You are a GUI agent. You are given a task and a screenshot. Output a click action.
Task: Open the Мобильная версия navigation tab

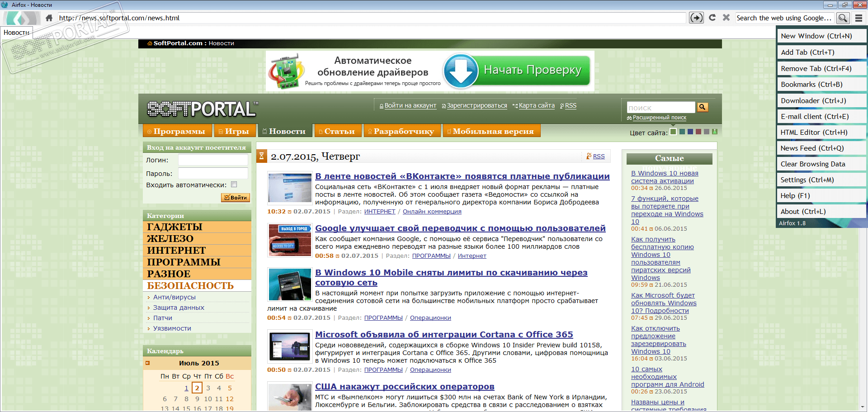[492, 131]
